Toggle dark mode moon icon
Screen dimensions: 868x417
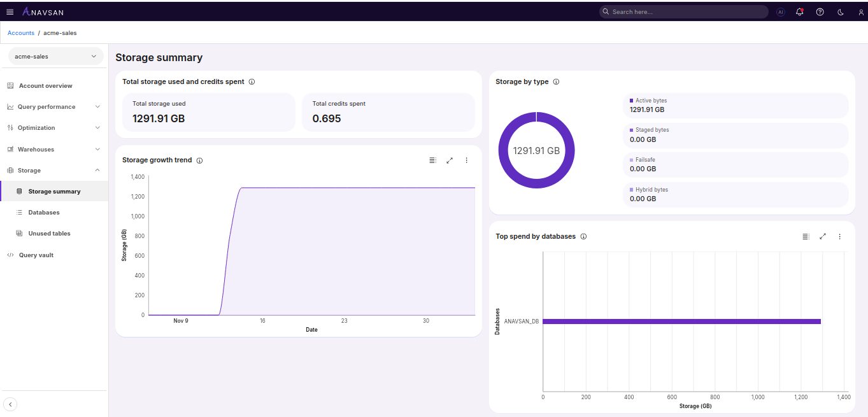coord(841,12)
